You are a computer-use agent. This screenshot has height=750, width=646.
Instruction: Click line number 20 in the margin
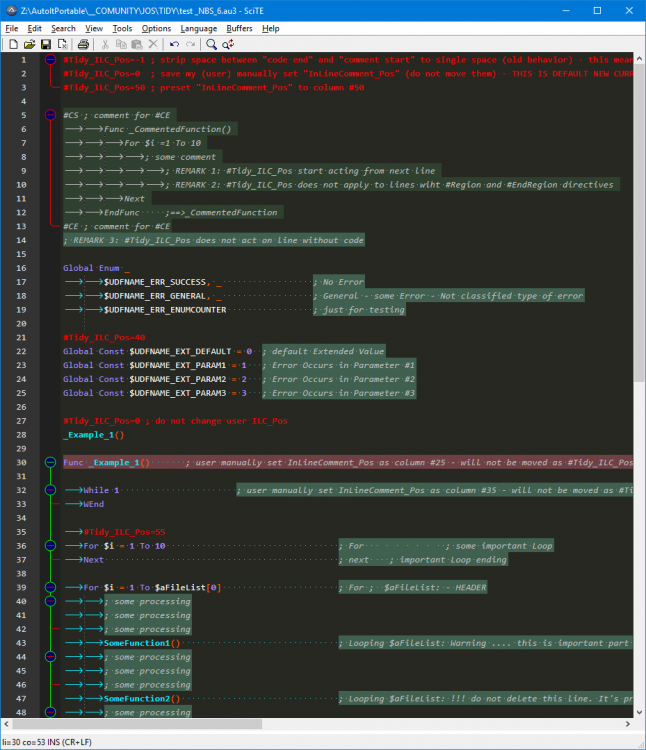(x=21, y=324)
